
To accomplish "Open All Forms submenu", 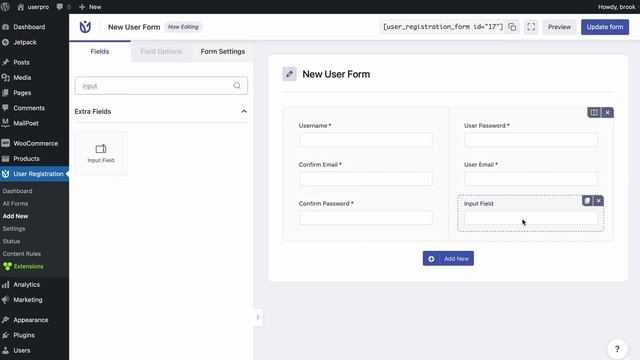I will pyautogui.click(x=15, y=204).
